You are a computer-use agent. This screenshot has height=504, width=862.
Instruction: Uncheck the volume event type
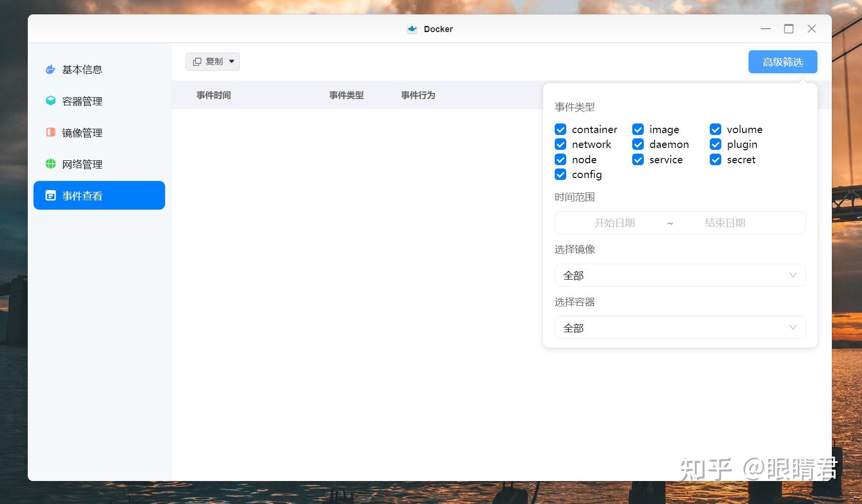tap(716, 129)
